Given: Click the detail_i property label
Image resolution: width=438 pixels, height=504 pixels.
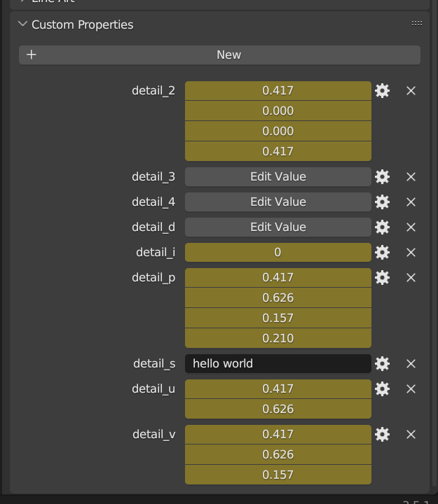Looking at the screenshot, I should pyautogui.click(x=156, y=253).
